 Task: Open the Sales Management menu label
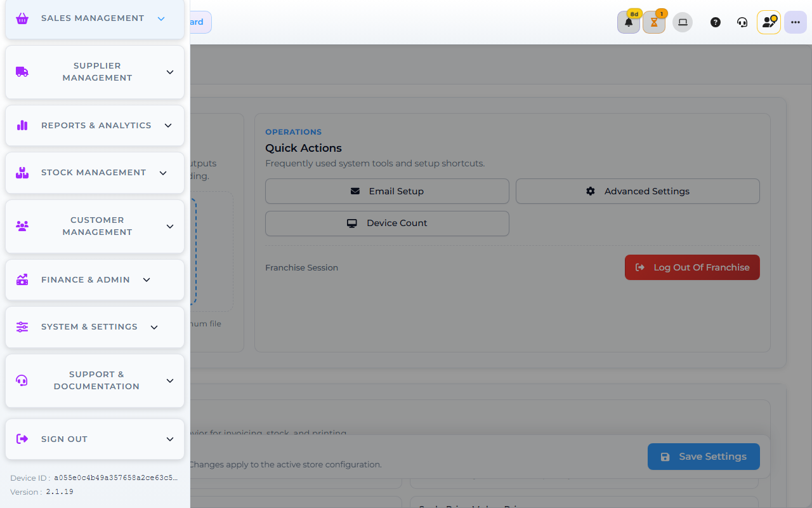(x=93, y=18)
